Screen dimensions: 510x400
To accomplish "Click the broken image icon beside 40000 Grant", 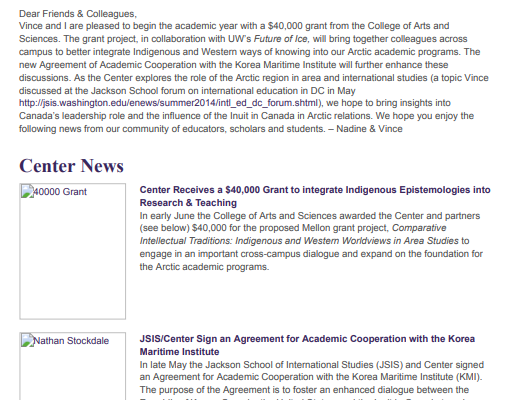I will tap(27, 192).
